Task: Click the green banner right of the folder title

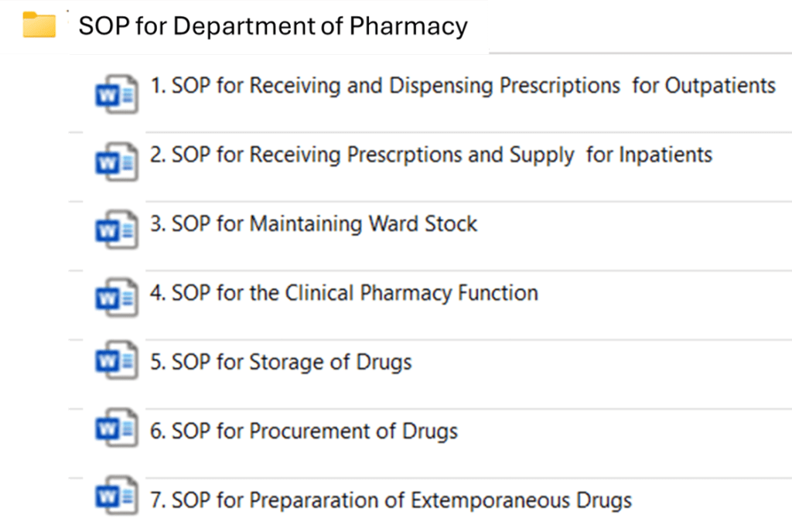Action: pos(640,23)
